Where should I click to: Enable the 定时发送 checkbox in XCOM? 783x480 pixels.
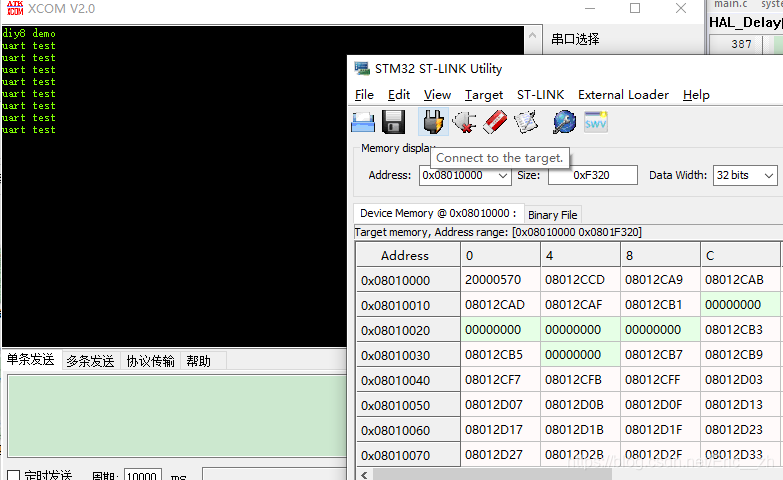click(13, 476)
